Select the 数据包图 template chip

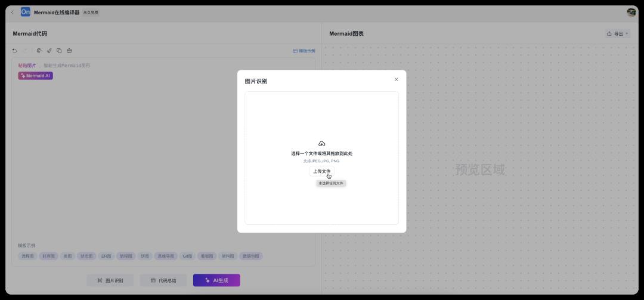coord(251,256)
